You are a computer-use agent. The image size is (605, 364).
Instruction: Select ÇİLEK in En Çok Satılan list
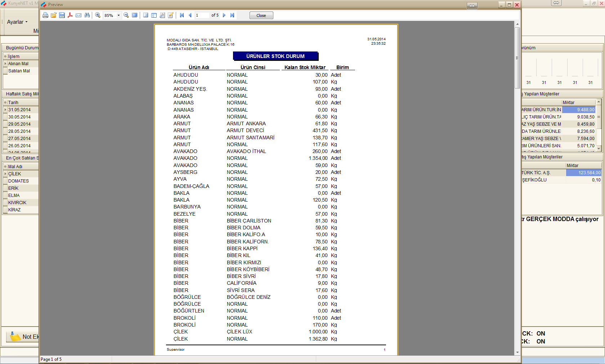click(21, 174)
